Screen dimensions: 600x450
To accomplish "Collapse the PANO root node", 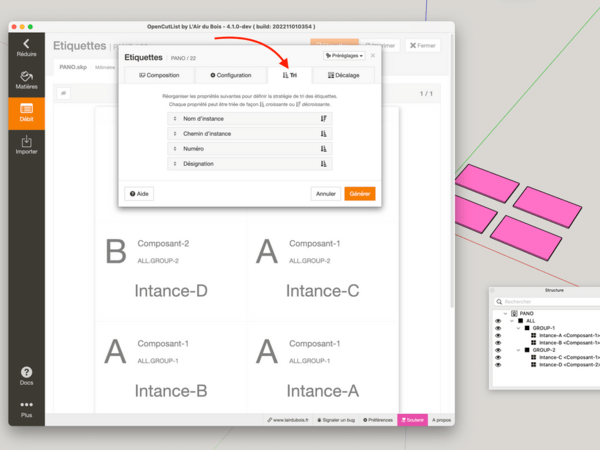I will [506, 313].
